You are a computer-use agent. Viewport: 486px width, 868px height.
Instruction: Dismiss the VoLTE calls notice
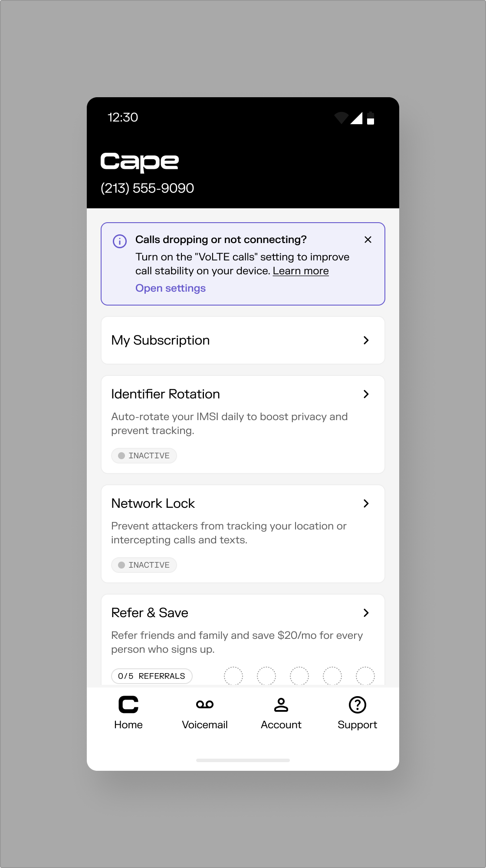click(x=368, y=240)
